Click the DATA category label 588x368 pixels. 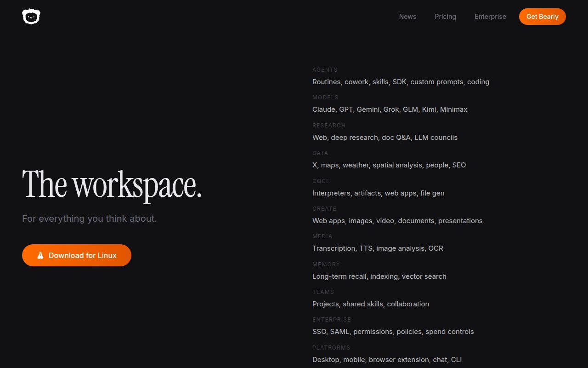tap(320, 153)
